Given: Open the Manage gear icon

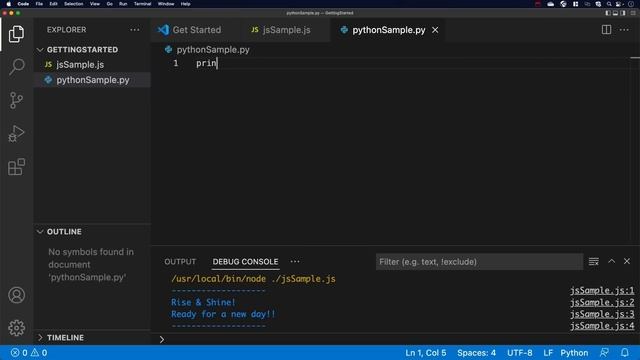Looking at the screenshot, I should [x=16, y=328].
